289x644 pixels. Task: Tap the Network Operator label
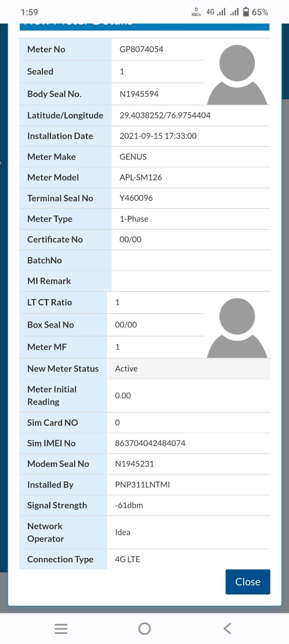click(x=46, y=532)
